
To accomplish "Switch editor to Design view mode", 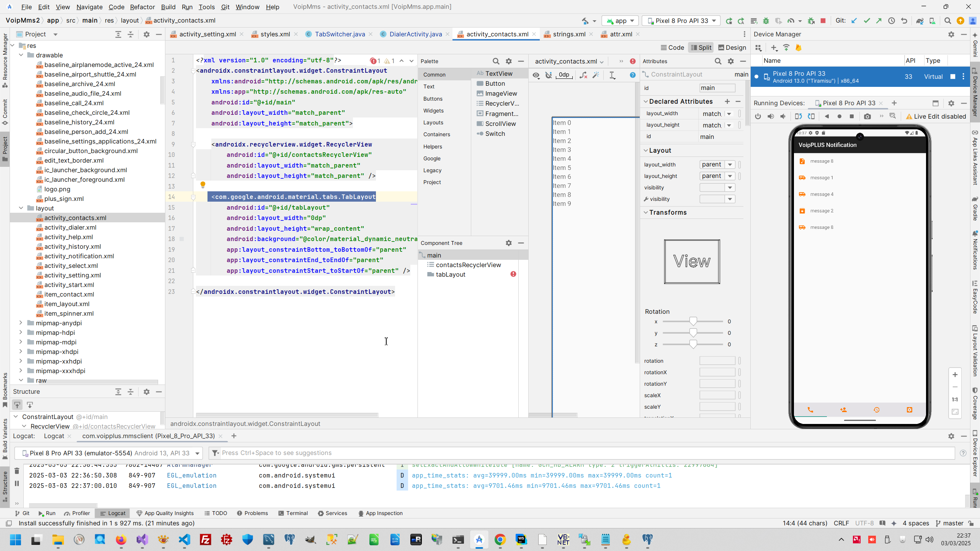I will (732, 47).
